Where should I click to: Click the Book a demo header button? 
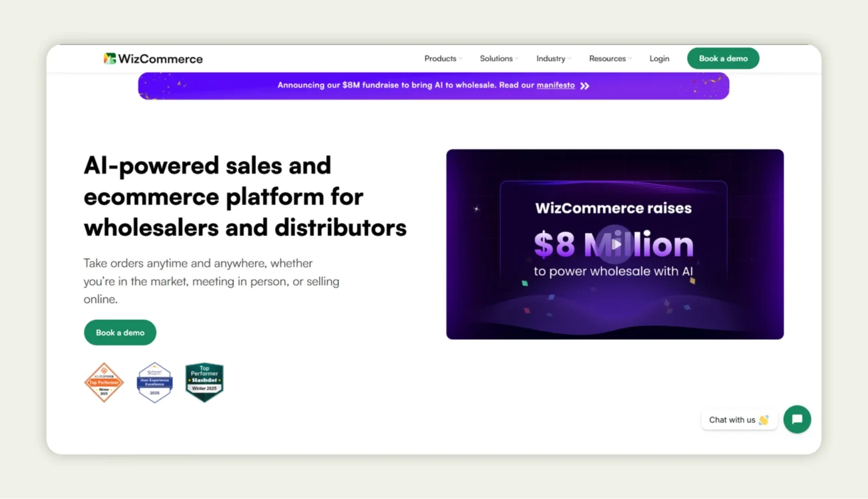pos(723,59)
